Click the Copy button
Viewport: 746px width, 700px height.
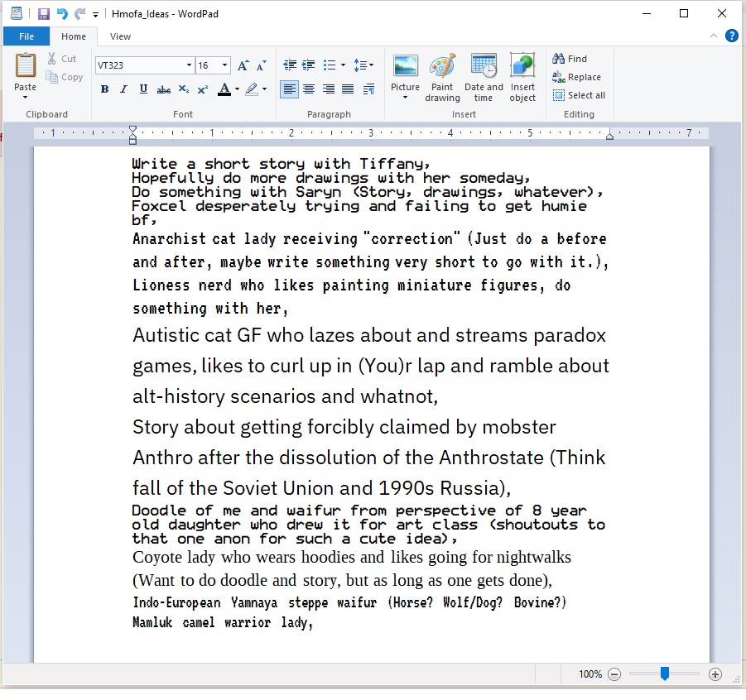click(65, 77)
